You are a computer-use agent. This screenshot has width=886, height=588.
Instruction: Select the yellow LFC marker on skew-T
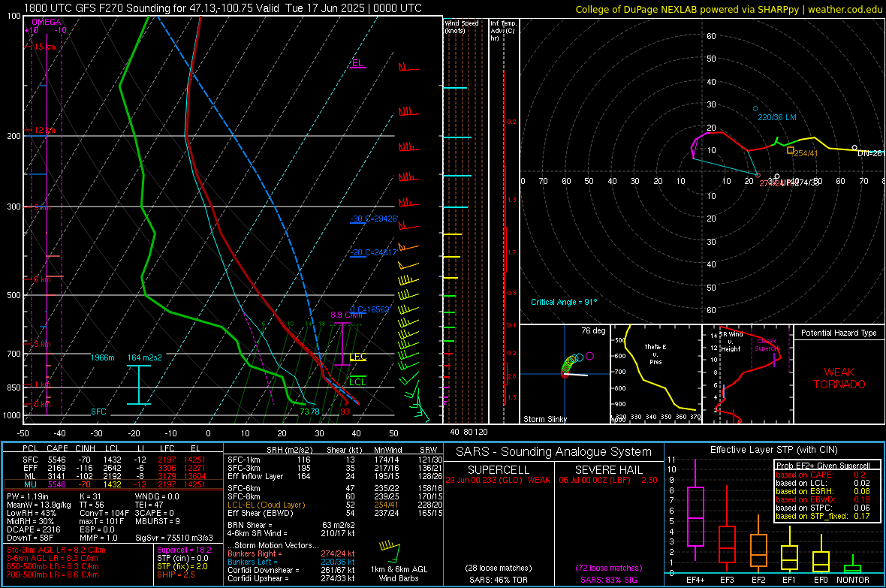click(357, 357)
